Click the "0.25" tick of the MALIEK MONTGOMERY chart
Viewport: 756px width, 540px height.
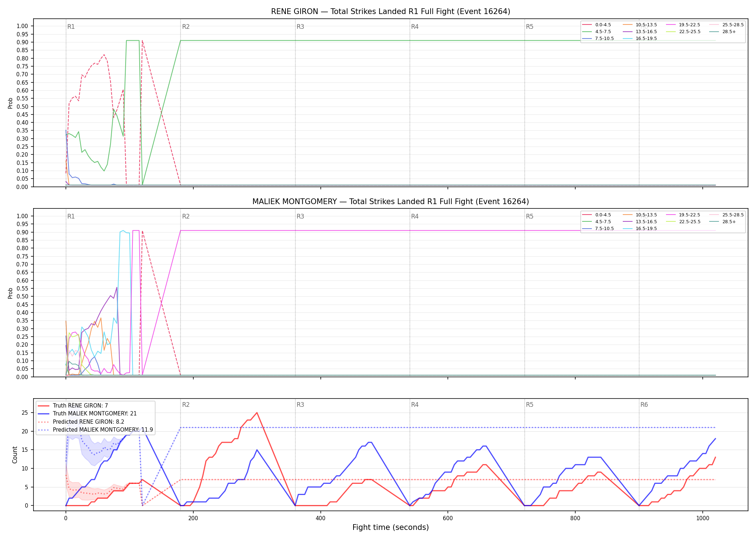(22, 337)
